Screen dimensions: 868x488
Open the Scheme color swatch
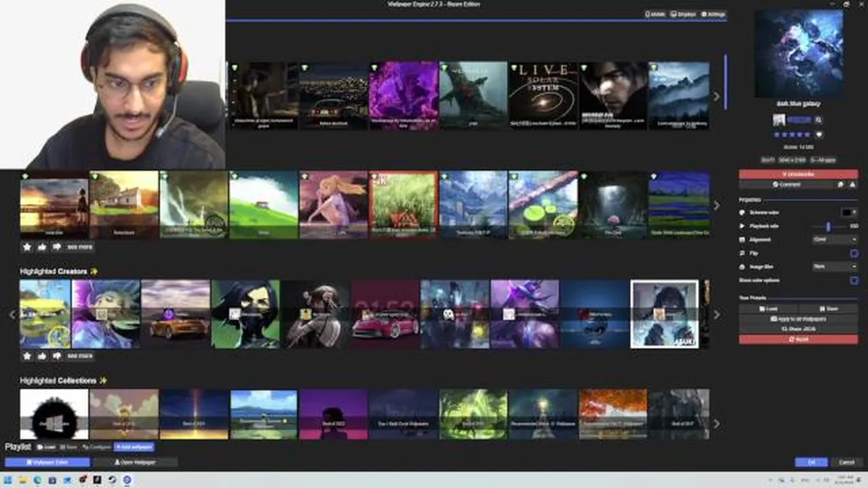point(848,212)
